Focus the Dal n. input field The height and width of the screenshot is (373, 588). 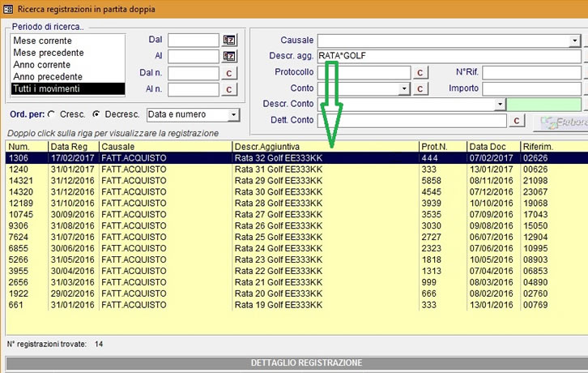pos(193,73)
